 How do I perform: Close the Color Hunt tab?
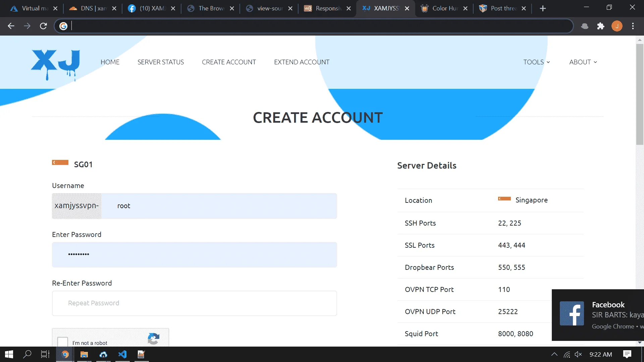point(465,8)
